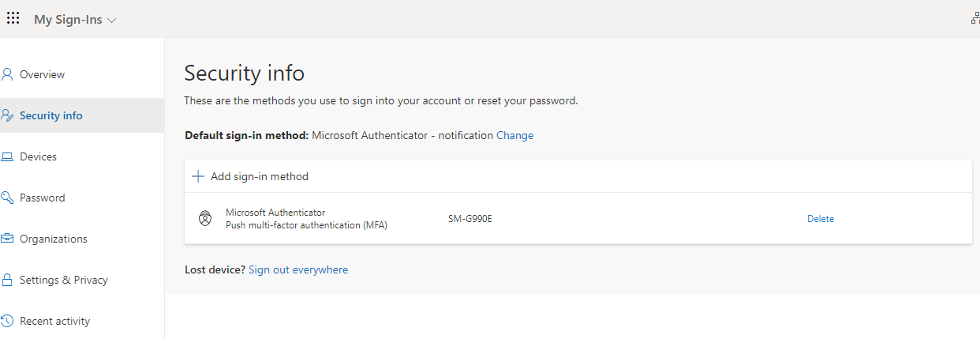Viewport: 980px width, 339px height.
Task: Click the plus icon for adding sign-in method
Action: (198, 176)
